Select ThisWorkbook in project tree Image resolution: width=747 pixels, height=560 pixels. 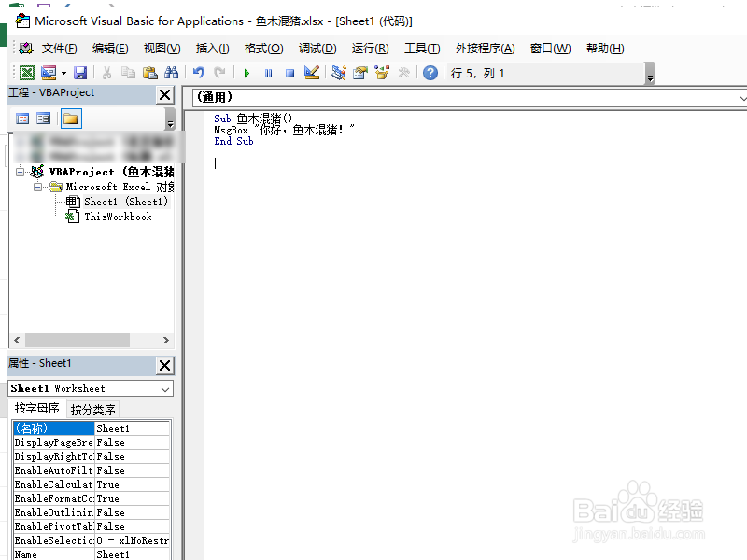[118, 217]
